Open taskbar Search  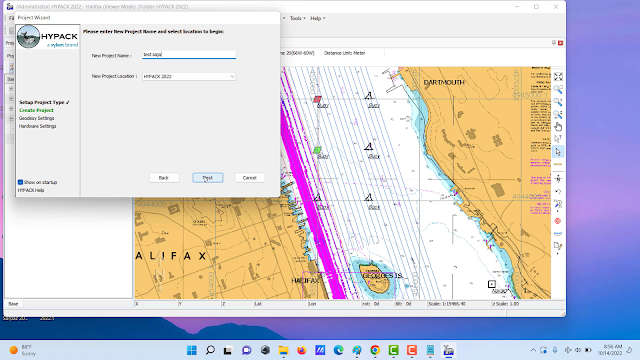pos(210,350)
